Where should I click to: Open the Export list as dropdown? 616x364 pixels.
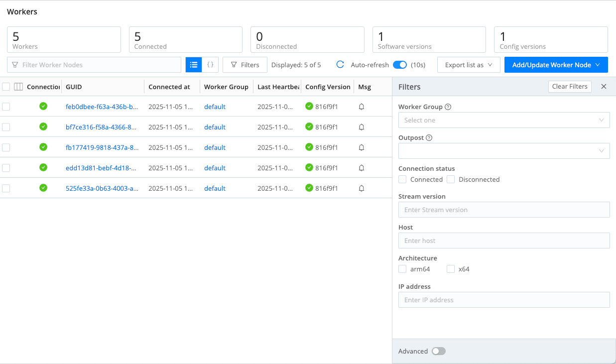pos(468,65)
